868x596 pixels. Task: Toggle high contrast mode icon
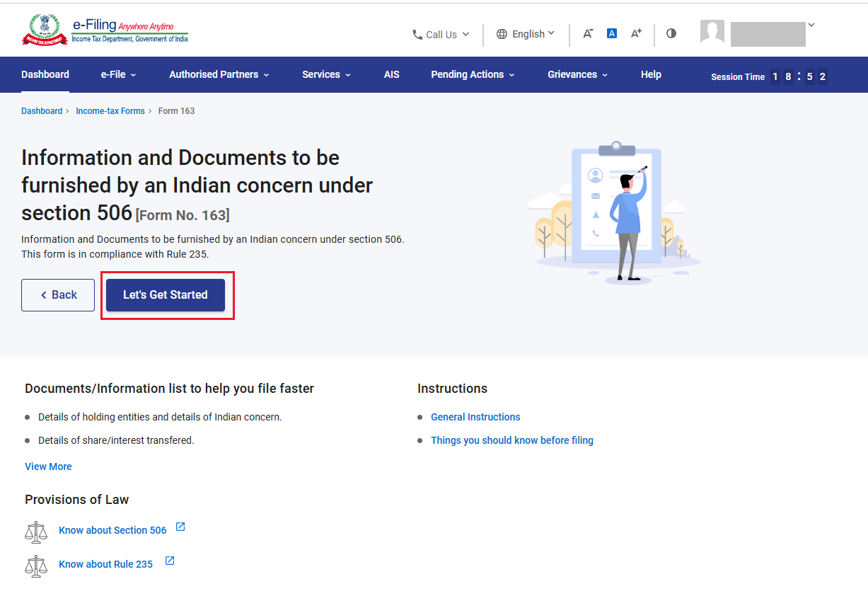[671, 33]
